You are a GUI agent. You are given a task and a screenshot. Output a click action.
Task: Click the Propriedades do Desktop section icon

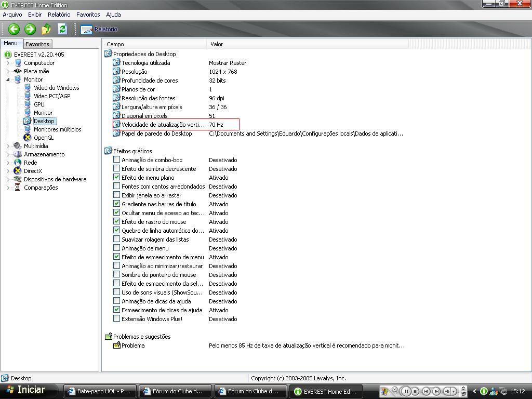coord(108,54)
